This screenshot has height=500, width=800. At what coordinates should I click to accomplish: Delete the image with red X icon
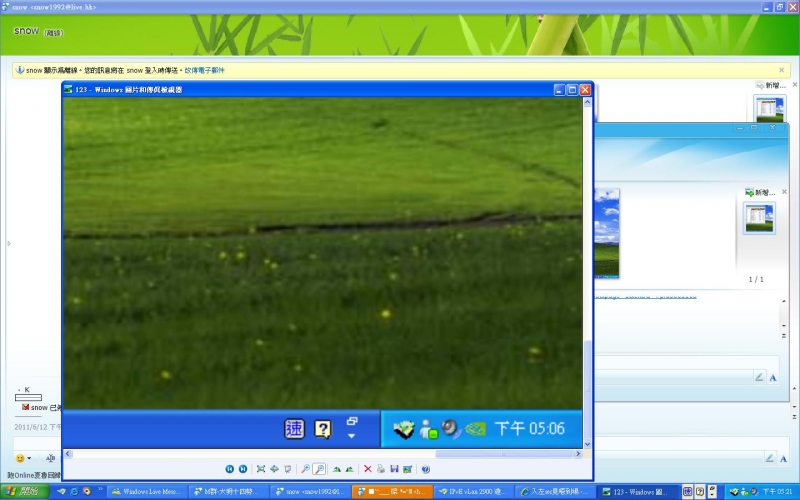368,469
